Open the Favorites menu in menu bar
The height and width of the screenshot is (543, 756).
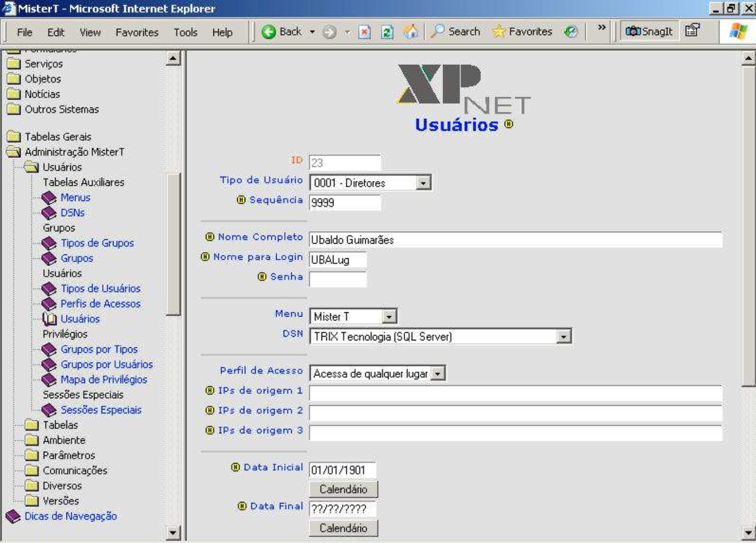point(137,32)
